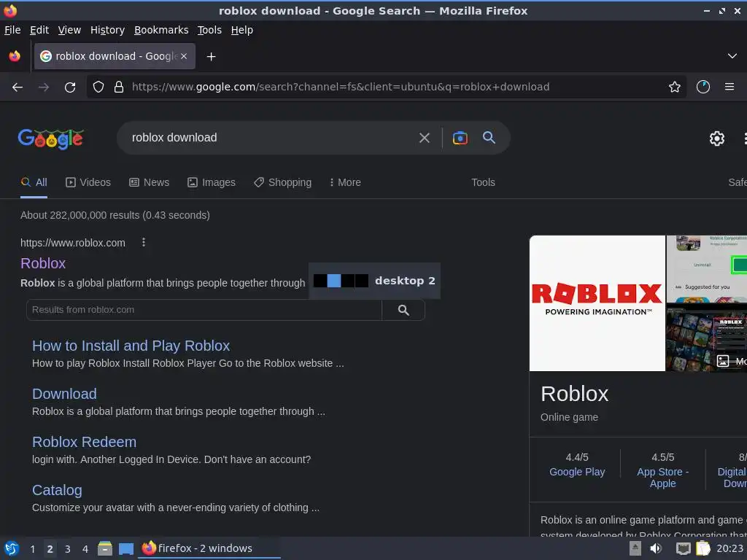
Task: Close the roblox download tab
Action: [x=184, y=56]
